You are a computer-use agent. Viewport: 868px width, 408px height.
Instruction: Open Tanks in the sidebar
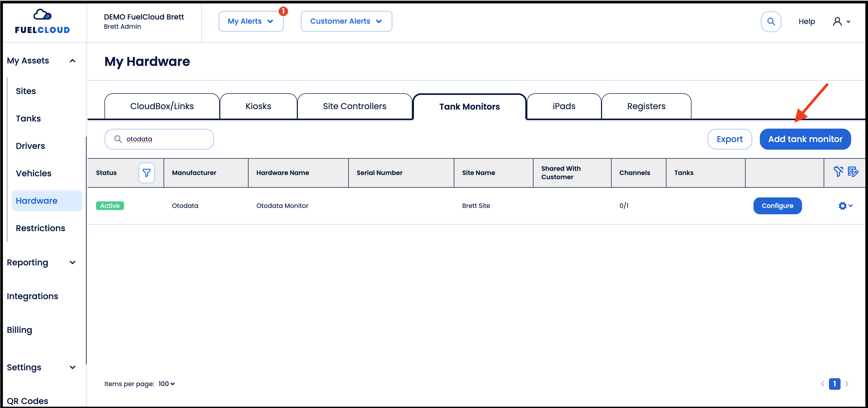(x=28, y=119)
